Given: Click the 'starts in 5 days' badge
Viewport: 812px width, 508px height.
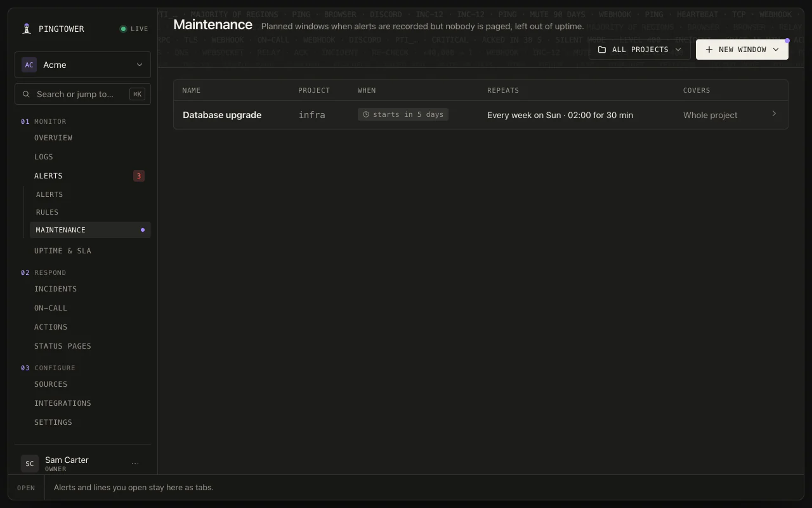Looking at the screenshot, I should [x=403, y=114].
